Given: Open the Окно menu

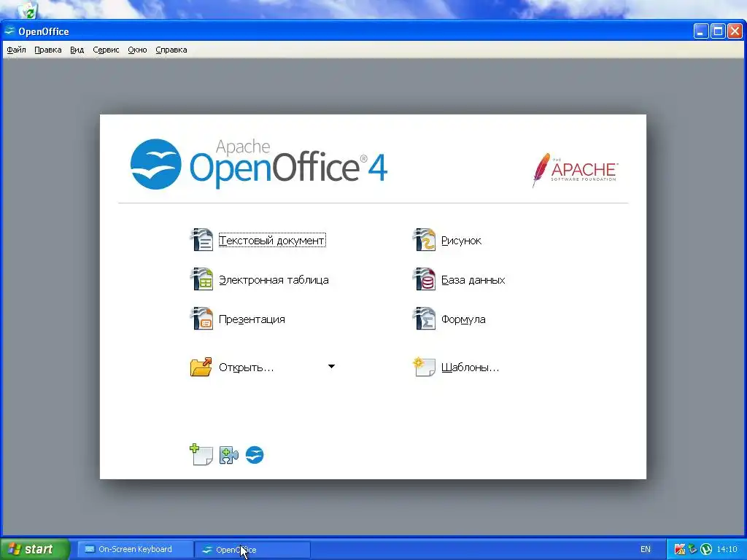Looking at the screenshot, I should (x=137, y=50).
